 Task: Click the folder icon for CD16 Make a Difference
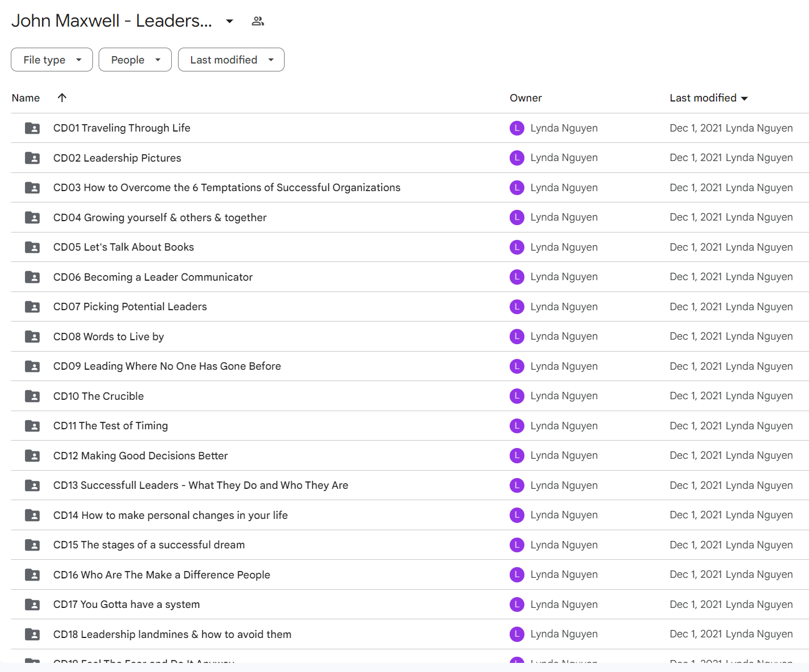[x=32, y=574]
